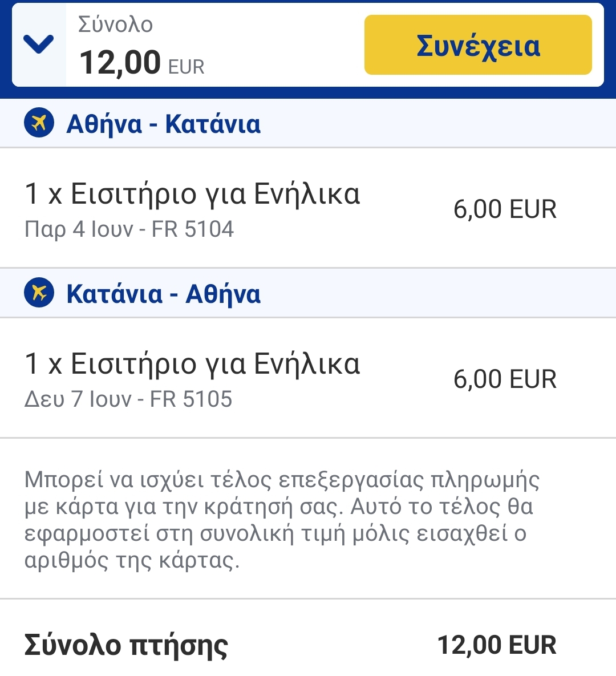Click the 6,00 EUR return fare price
Image resolution: width=616 pixels, height=676 pixels.
[505, 379]
